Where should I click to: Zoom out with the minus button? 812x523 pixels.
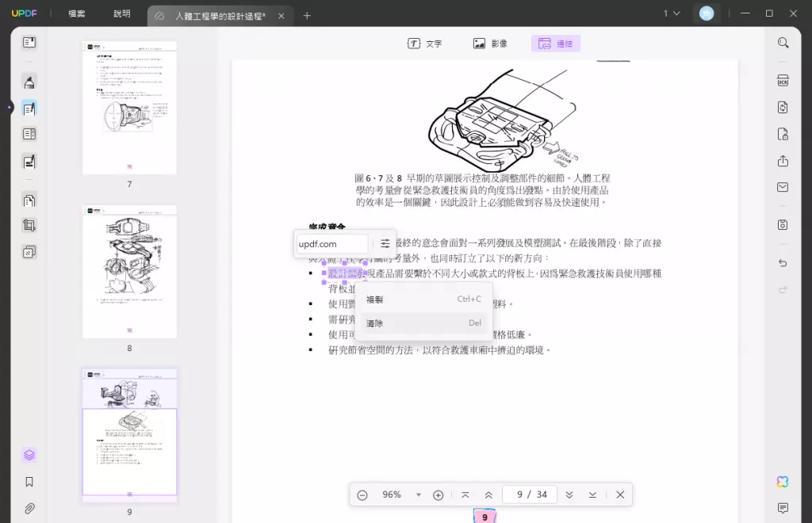click(x=362, y=495)
